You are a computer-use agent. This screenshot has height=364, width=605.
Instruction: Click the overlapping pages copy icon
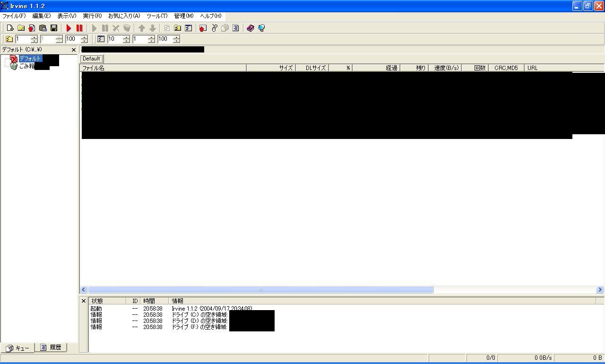click(225, 28)
